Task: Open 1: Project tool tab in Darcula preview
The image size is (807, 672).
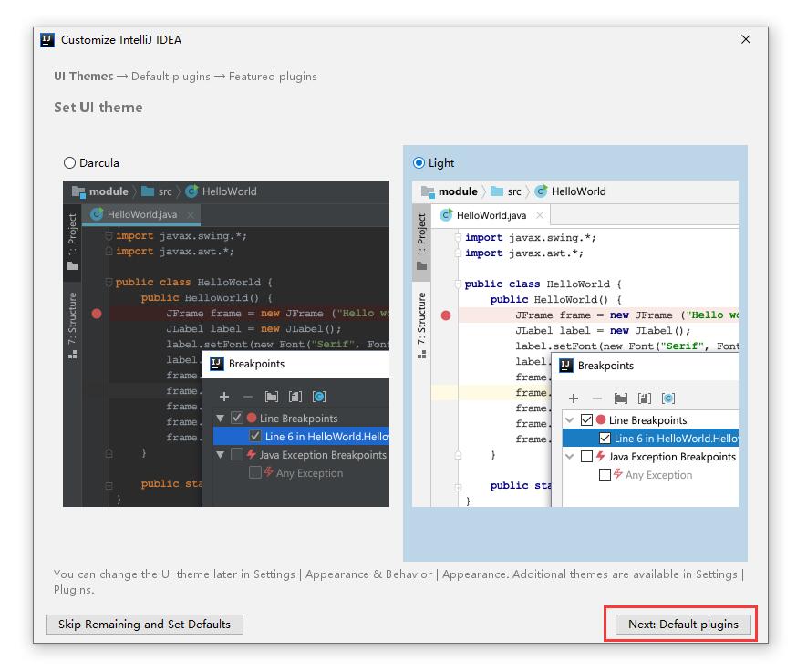Action: pos(72,242)
